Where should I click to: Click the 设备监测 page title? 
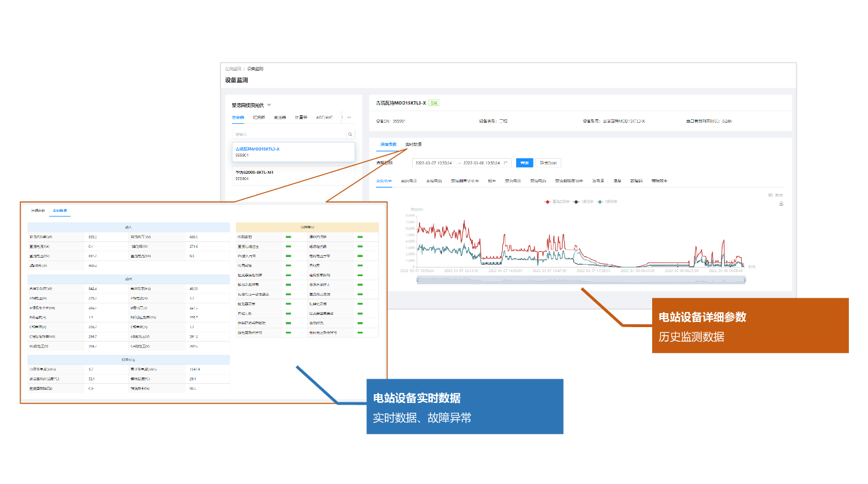pyautogui.click(x=237, y=80)
